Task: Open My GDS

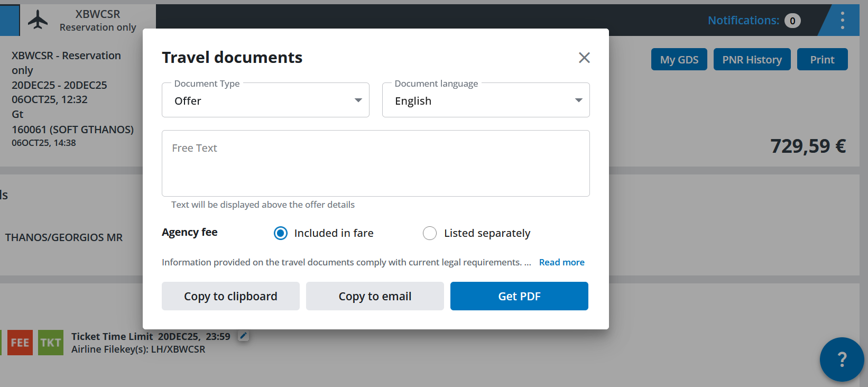Action: tap(679, 60)
